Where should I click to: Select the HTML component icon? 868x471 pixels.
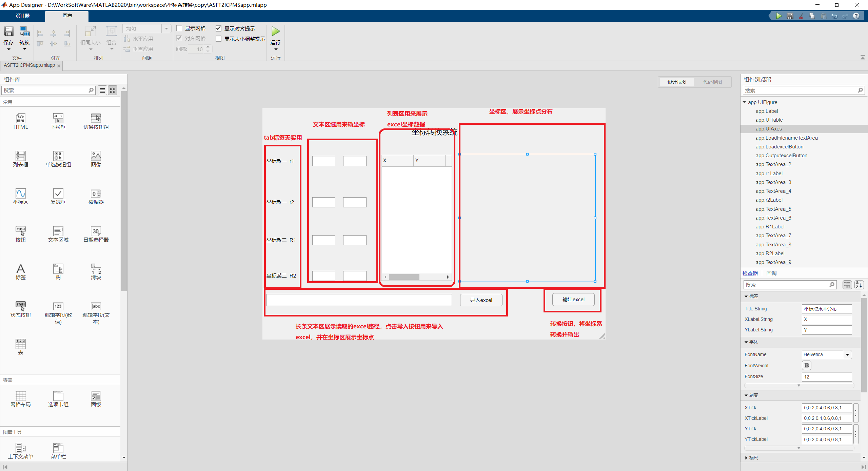[20, 118]
